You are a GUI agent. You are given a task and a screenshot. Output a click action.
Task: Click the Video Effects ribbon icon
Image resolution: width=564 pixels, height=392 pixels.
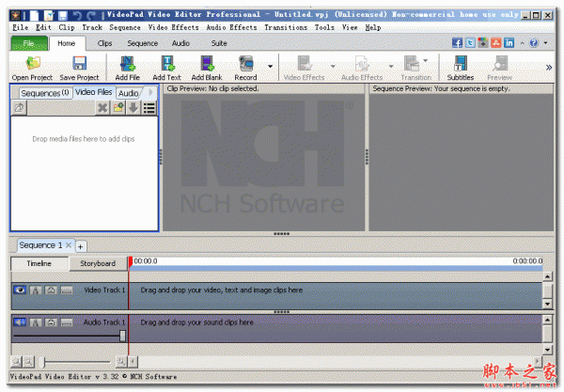tap(305, 63)
